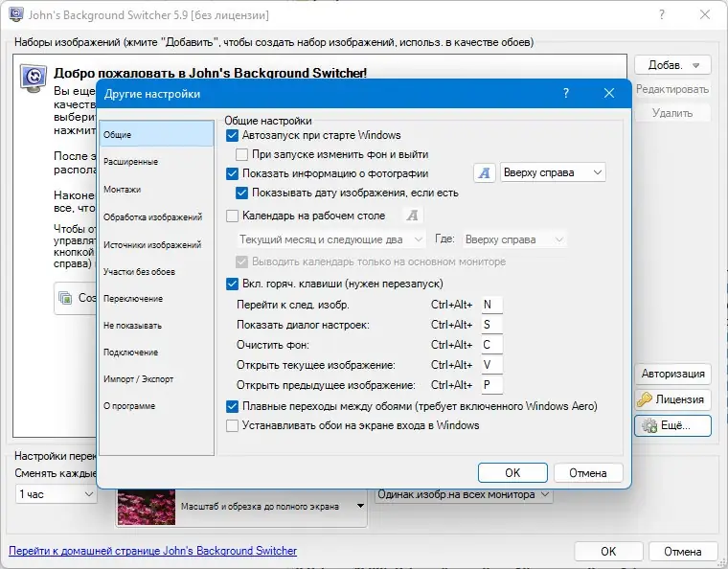This screenshot has height=569, width=728.
Task: Click Отмена in Другие настройки dialog
Action: pos(588,472)
